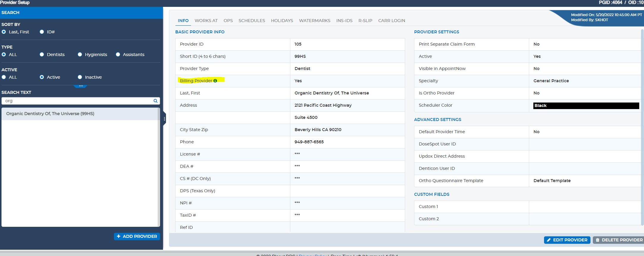This screenshot has height=256, width=644.
Task: Click Beverly Hills CA 90210 value
Action: click(x=318, y=130)
